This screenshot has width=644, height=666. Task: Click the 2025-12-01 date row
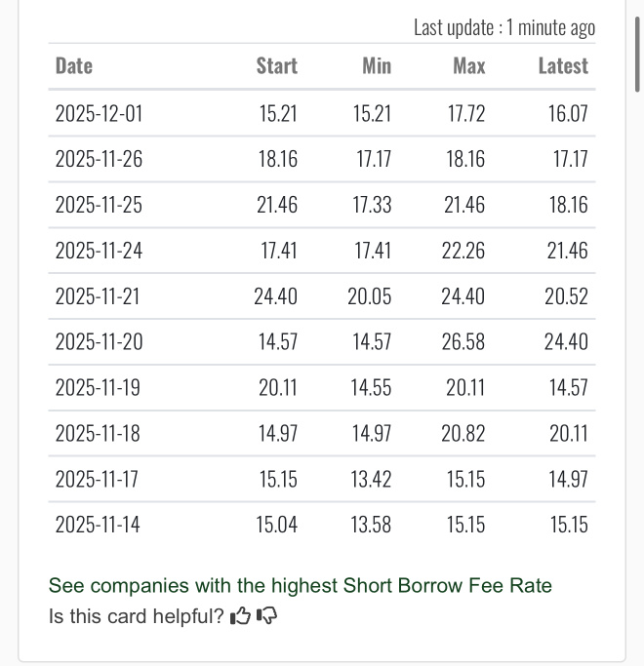coord(322,113)
